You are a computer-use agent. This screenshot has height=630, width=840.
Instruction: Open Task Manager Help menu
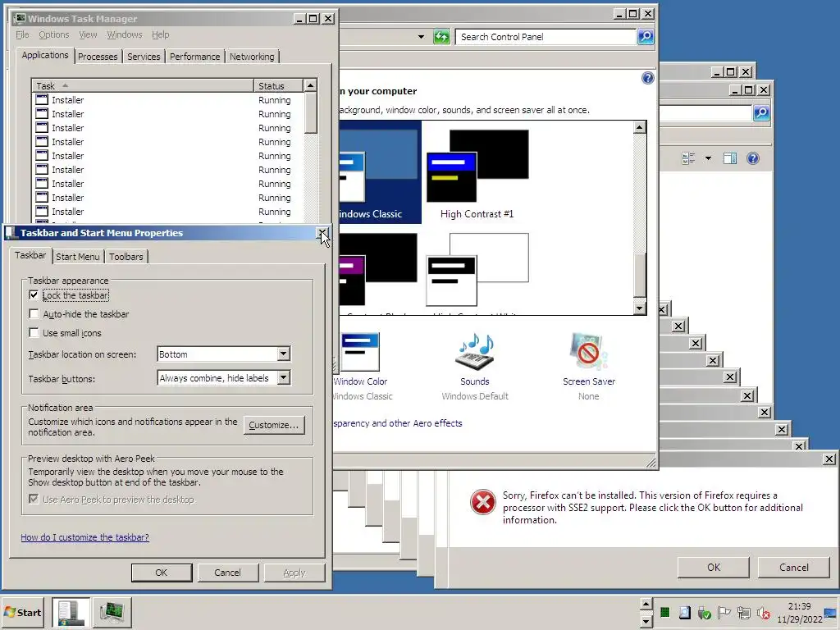tap(160, 34)
